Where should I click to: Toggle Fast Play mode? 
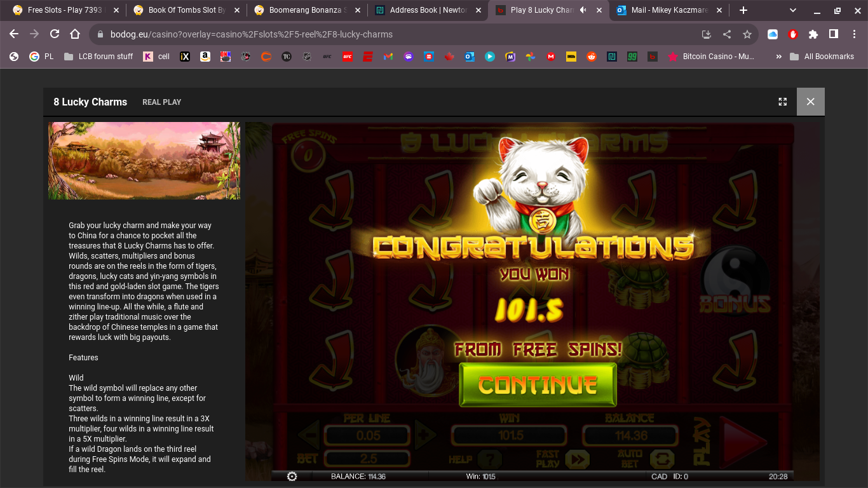[x=577, y=459]
